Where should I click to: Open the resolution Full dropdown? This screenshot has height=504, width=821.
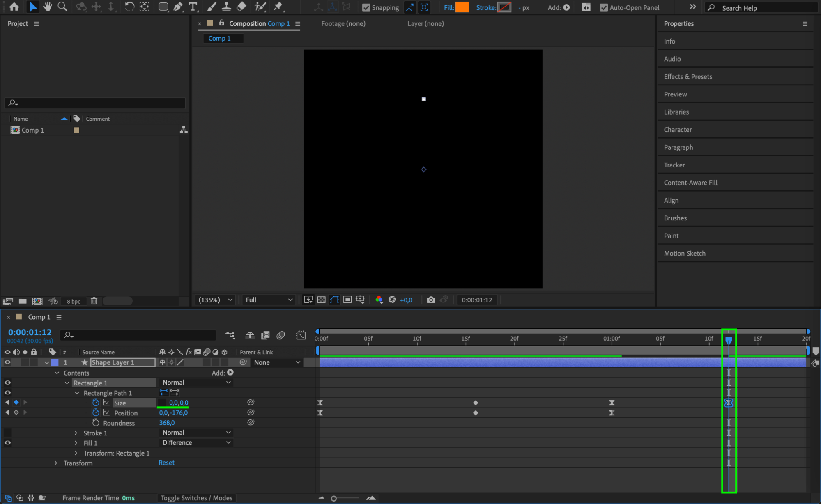pyautogui.click(x=269, y=300)
